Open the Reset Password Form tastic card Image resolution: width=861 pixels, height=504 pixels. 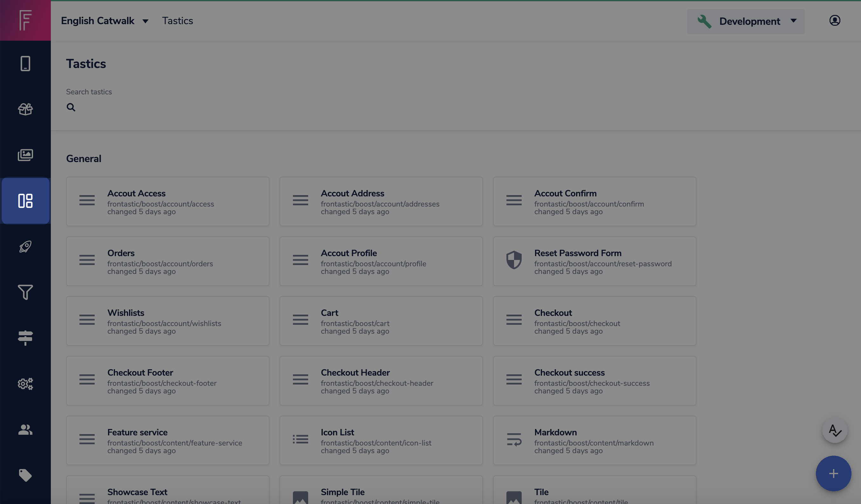(x=594, y=262)
